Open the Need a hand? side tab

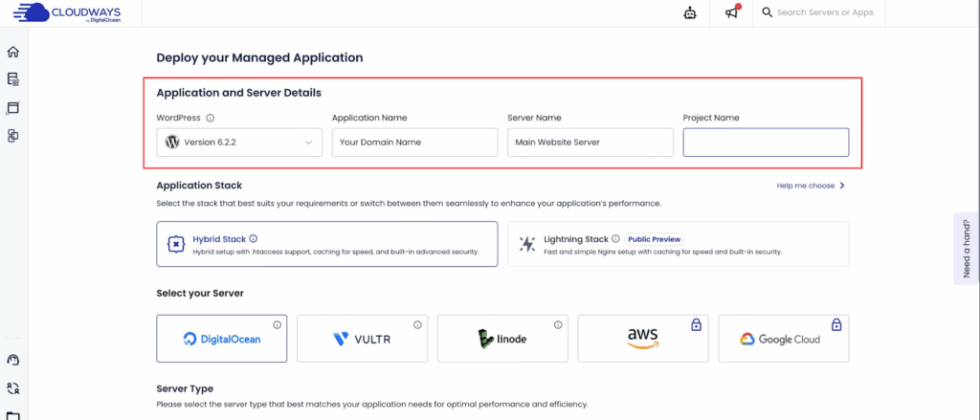click(967, 248)
